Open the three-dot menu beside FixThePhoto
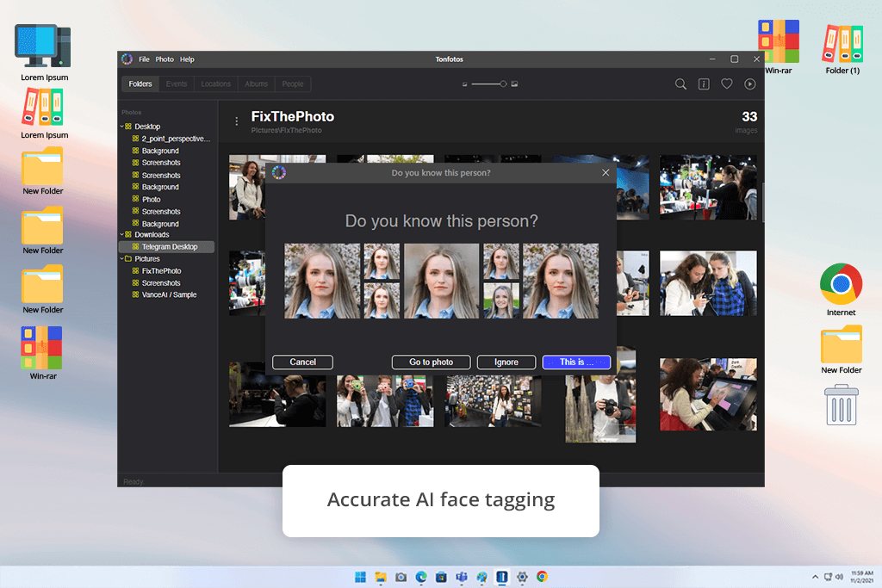 pos(236,121)
